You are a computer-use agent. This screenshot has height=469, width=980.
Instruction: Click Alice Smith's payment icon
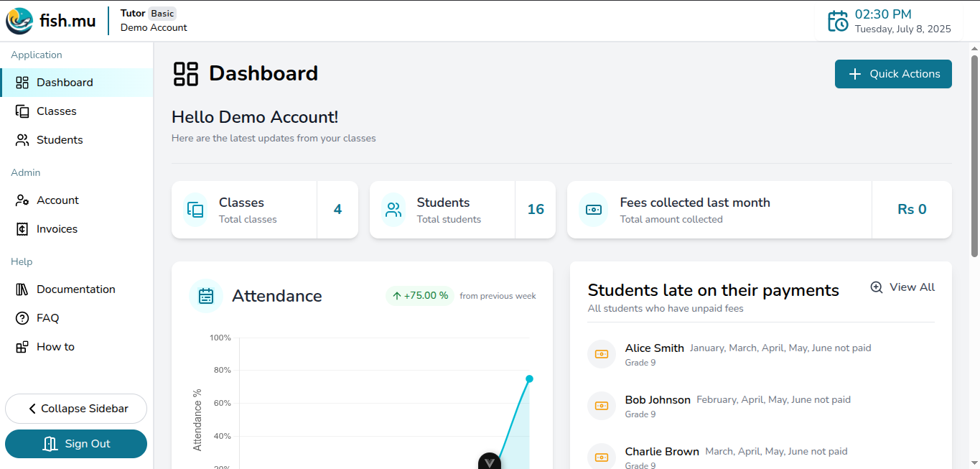coord(602,354)
